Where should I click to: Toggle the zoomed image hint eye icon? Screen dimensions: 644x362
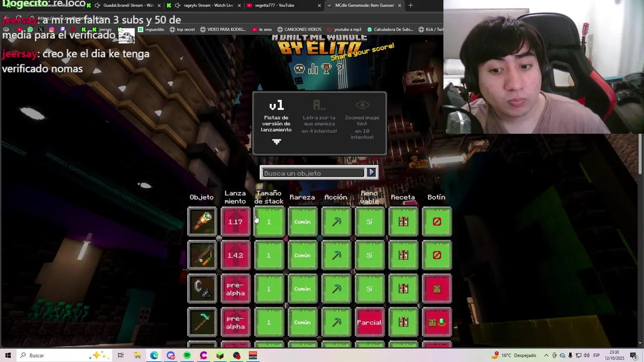tap(362, 105)
